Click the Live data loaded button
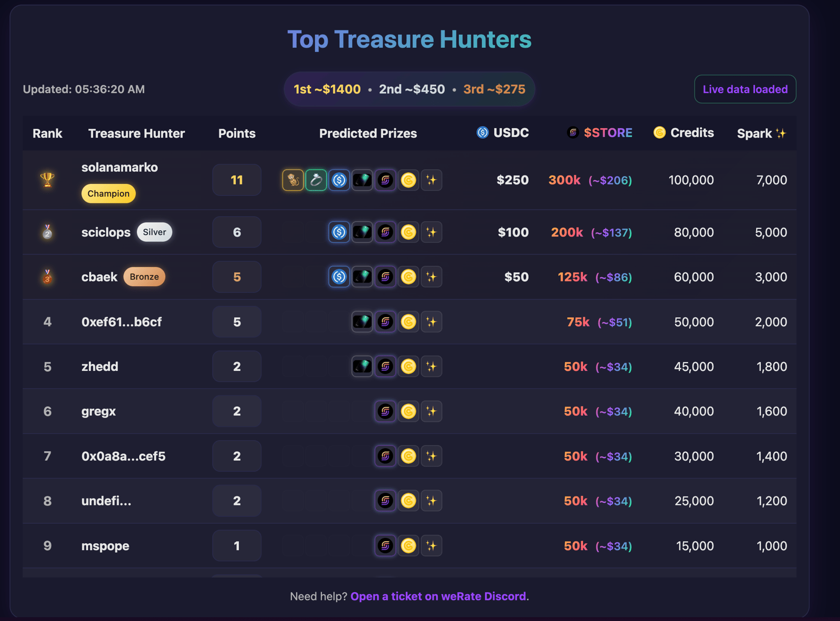This screenshot has width=840, height=621. point(745,89)
